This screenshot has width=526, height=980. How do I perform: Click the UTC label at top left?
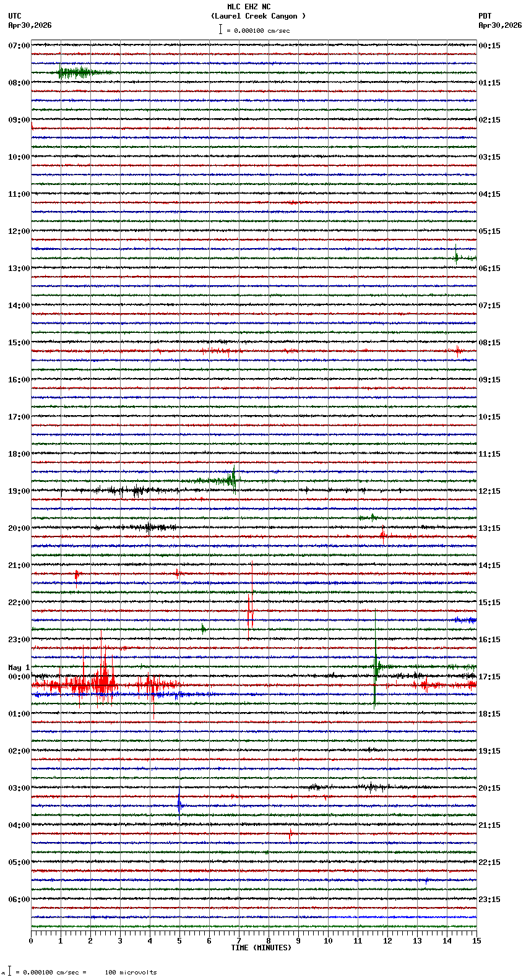click(15, 16)
